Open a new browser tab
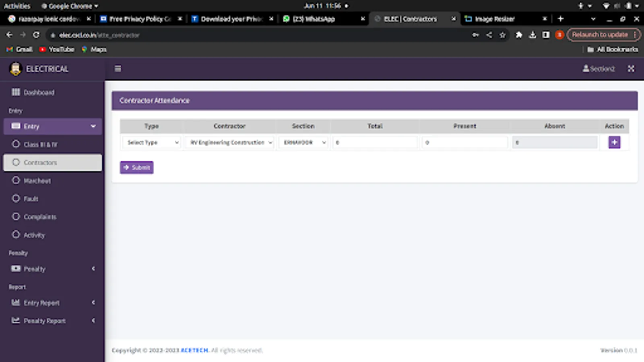644x362 pixels. click(x=560, y=19)
